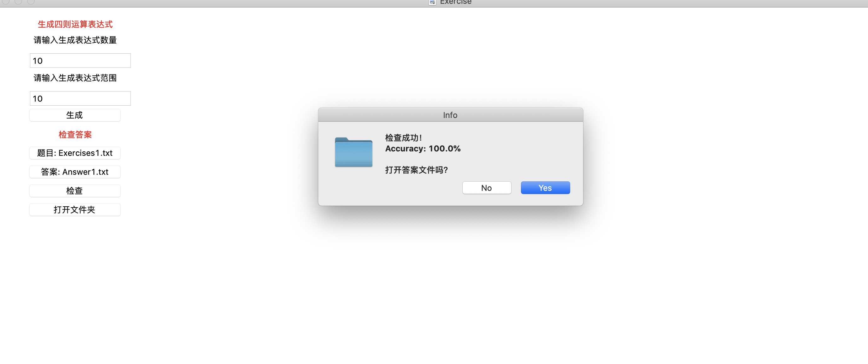Click the Exercise window title text

(455, 2)
